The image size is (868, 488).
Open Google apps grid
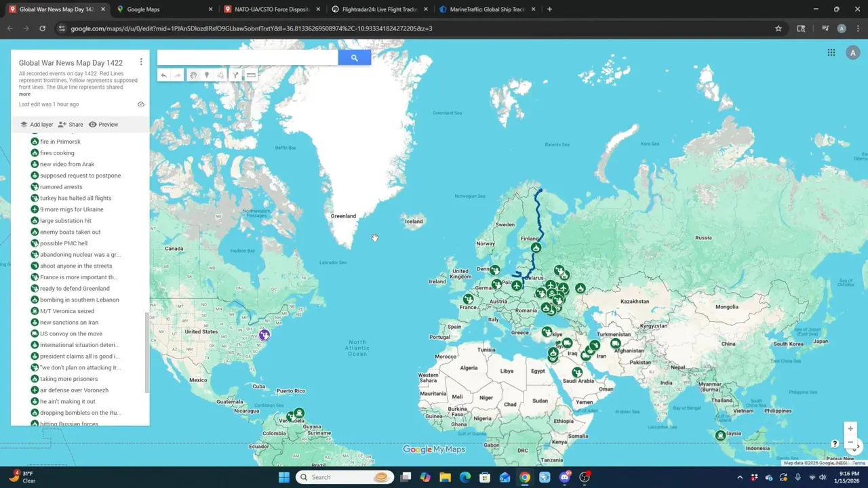tap(831, 52)
